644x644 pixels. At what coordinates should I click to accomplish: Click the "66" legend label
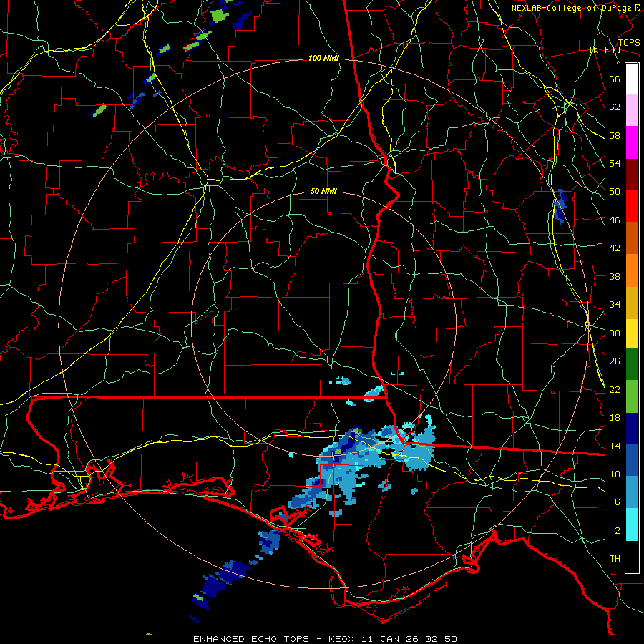[615, 79]
